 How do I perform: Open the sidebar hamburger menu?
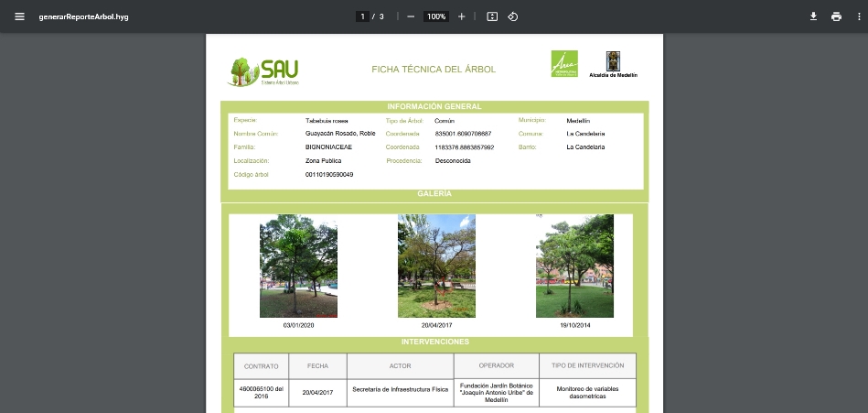(20, 16)
